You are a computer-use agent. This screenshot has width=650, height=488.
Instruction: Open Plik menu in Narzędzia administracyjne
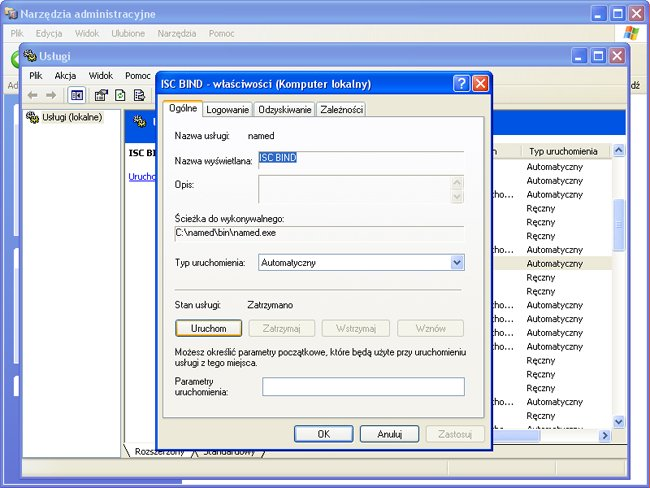(x=17, y=33)
